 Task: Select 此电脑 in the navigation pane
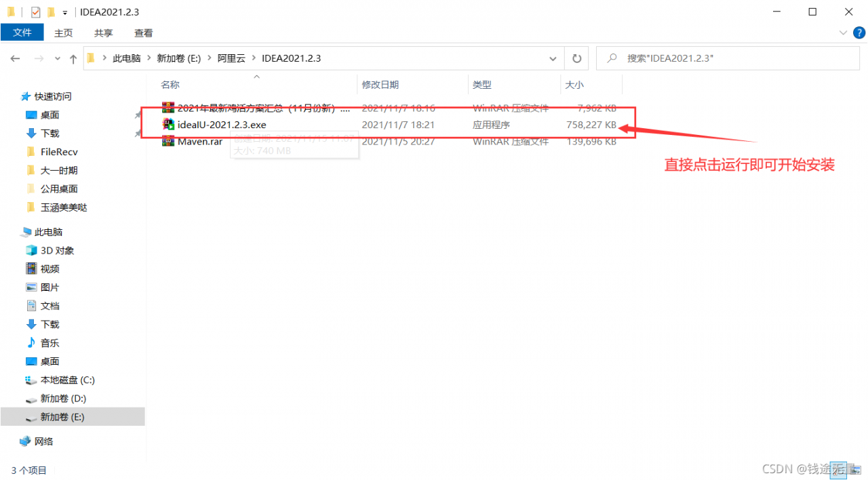click(48, 232)
